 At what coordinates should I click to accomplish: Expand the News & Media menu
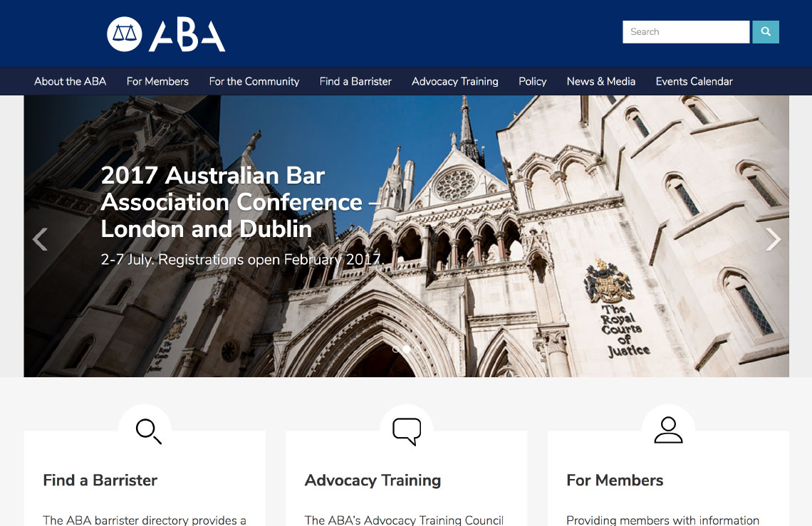point(600,81)
